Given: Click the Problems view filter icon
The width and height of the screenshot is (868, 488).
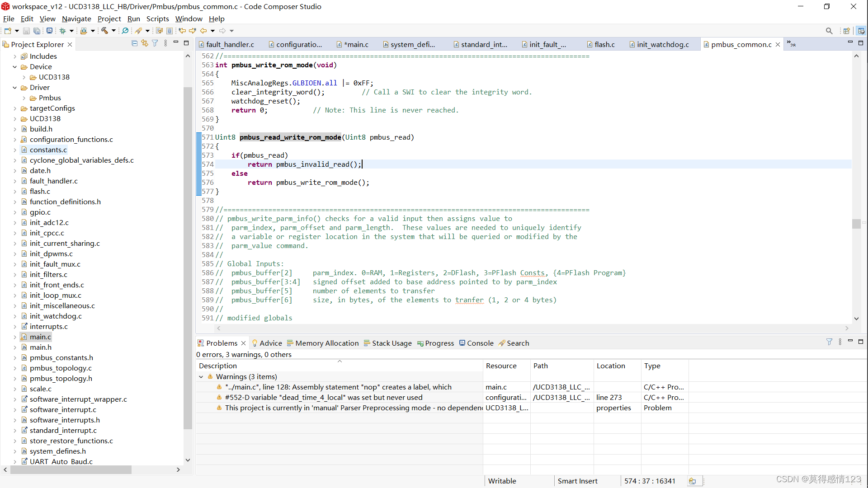Looking at the screenshot, I should click(x=829, y=342).
